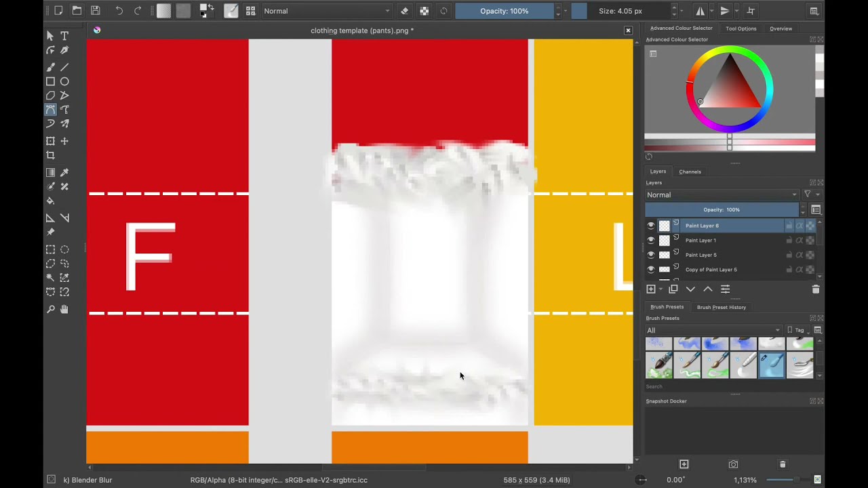Open the Brush Presets view options menu
868x488 pixels.
pyautogui.click(x=818, y=330)
